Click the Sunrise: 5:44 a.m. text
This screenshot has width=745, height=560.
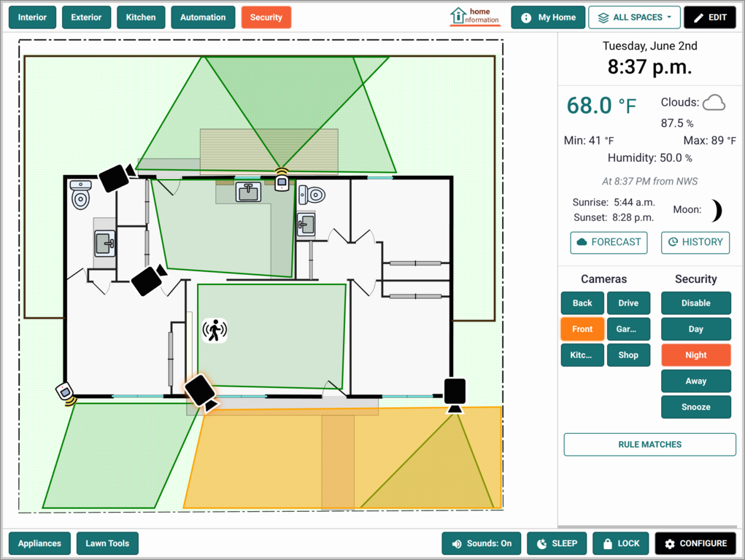tap(614, 202)
